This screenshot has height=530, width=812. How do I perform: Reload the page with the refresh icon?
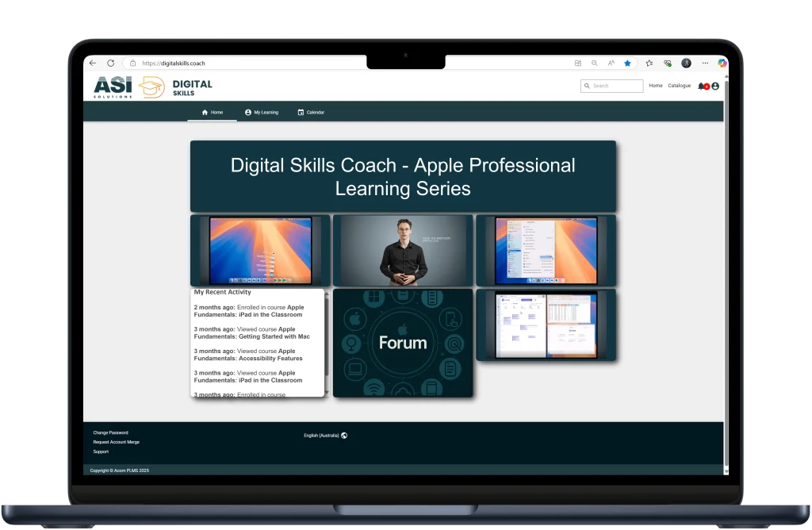click(x=111, y=63)
